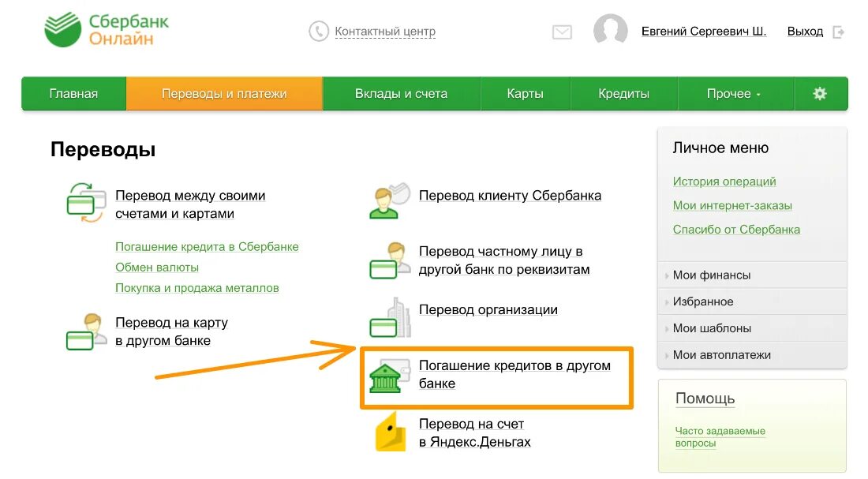
Task: Click the building icon for Перевод организации
Action: [390, 317]
